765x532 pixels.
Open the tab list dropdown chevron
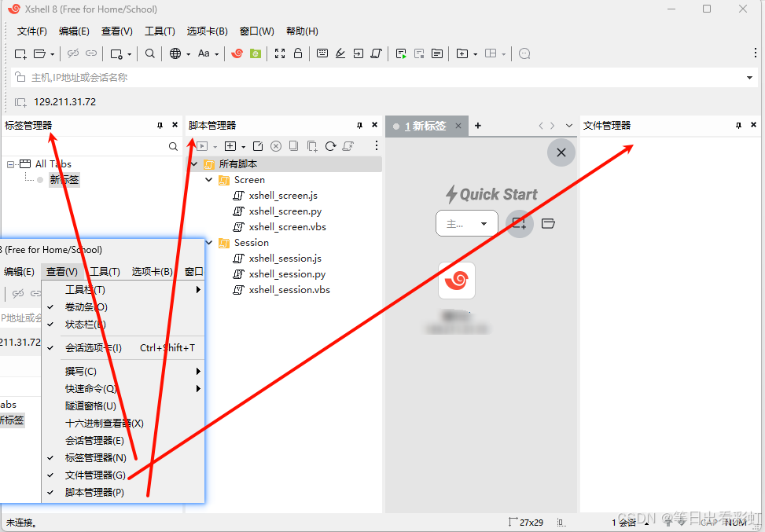[x=569, y=126]
